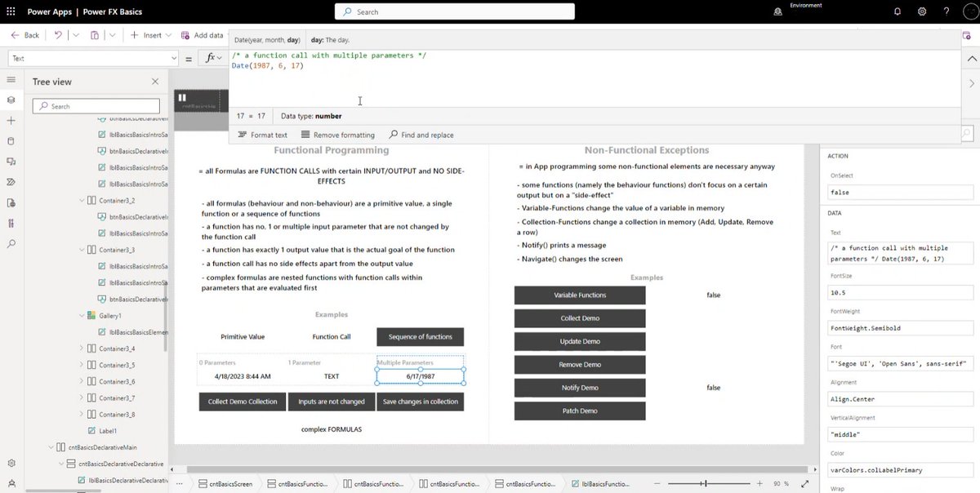Close the Tree view panel

click(x=155, y=82)
